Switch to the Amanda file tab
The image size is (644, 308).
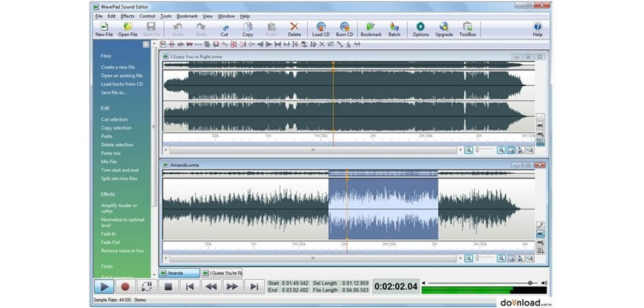tap(179, 273)
